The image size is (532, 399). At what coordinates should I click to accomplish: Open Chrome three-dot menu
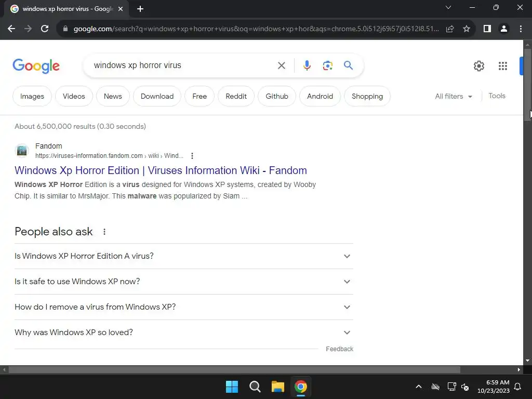(x=521, y=29)
